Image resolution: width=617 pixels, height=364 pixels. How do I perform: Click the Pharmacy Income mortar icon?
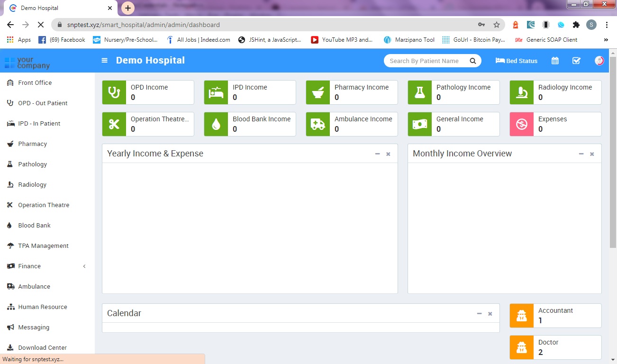[318, 92]
